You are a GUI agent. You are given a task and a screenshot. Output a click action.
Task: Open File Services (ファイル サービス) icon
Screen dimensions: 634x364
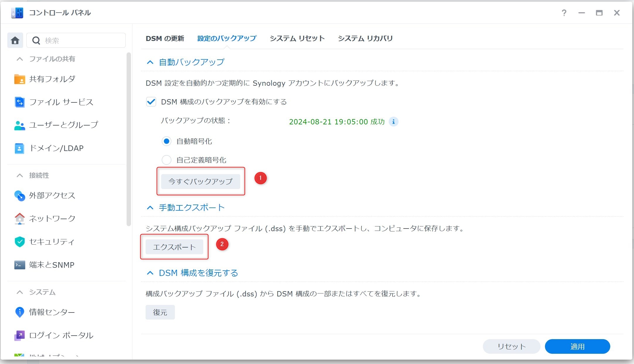point(20,102)
